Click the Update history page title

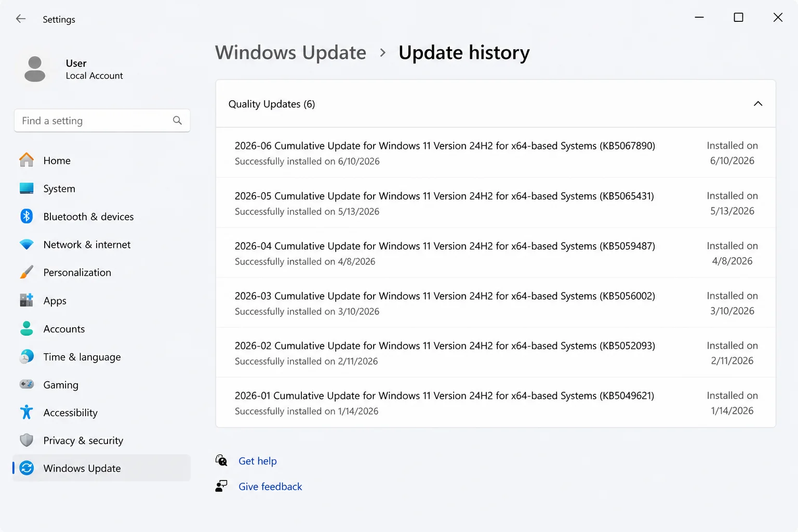coord(464,52)
